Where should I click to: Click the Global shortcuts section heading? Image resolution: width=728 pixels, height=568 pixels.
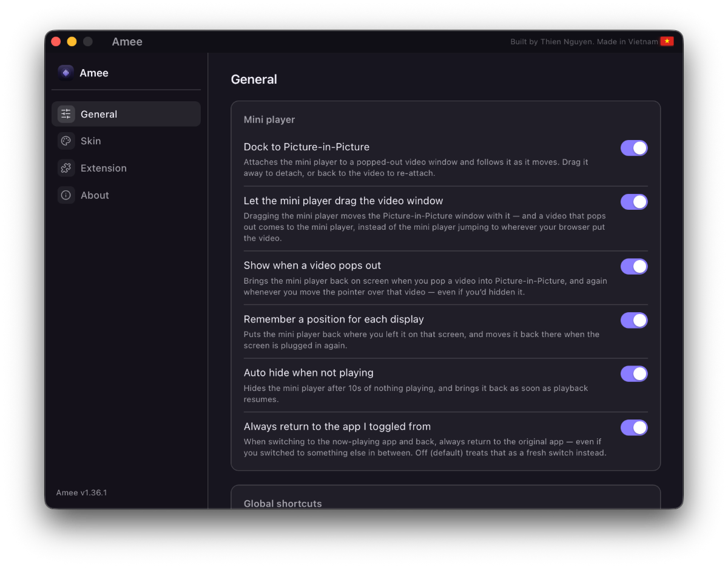(x=283, y=503)
